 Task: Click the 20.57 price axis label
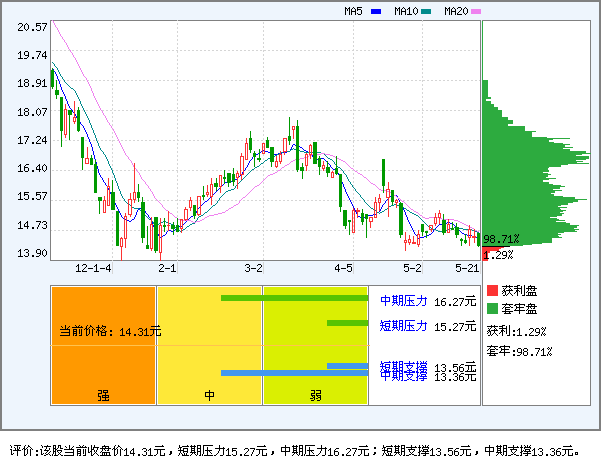tap(33, 27)
